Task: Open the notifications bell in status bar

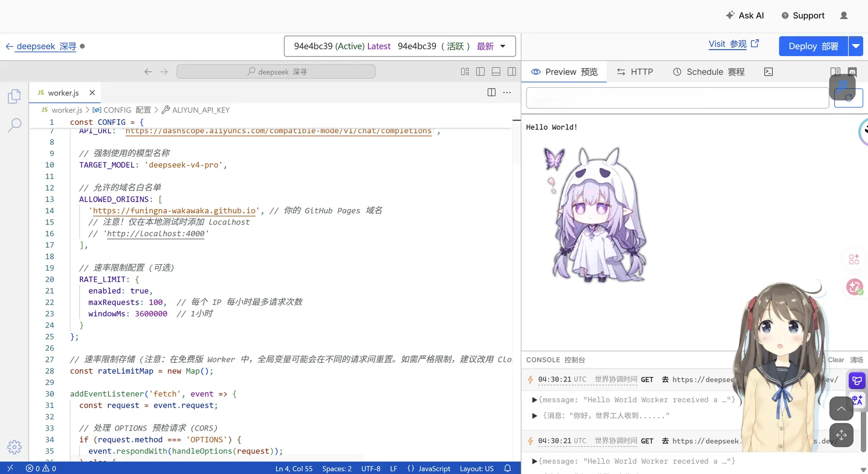Action: coord(508,468)
